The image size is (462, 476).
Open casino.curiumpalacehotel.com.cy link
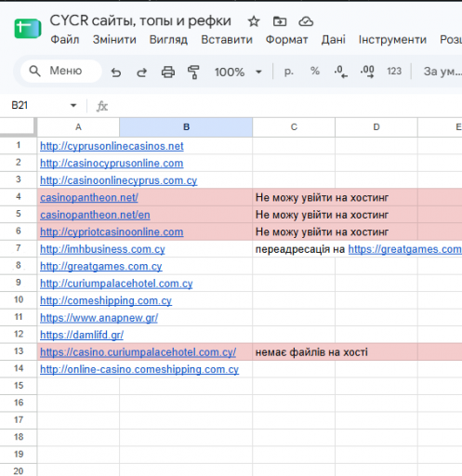point(138,352)
